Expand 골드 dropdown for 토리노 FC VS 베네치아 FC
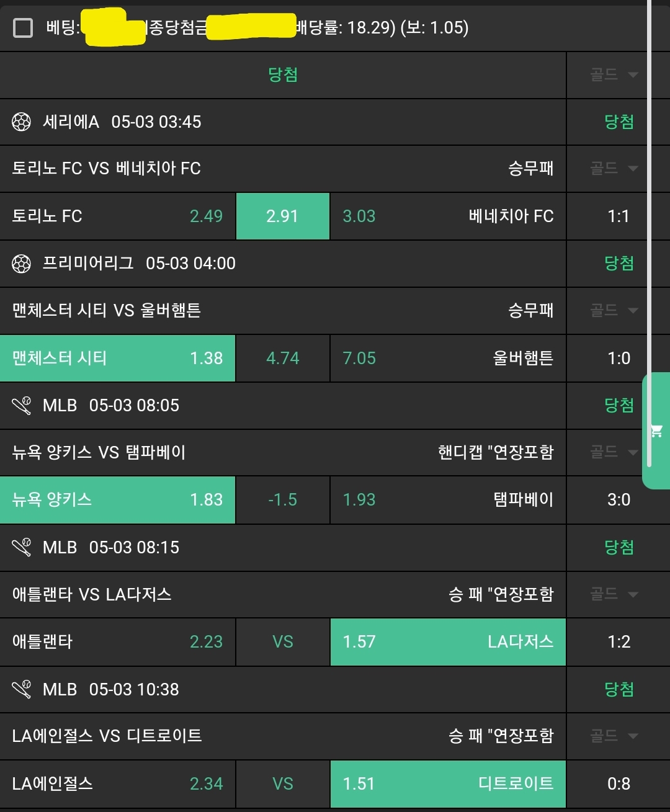The width and height of the screenshot is (670, 812). click(614, 168)
